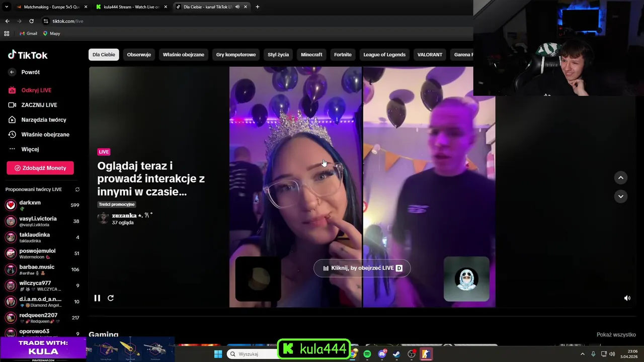This screenshot has height=362, width=644.
Task: Select the Dla Ciebie category tab
Action: (x=104, y=54)
